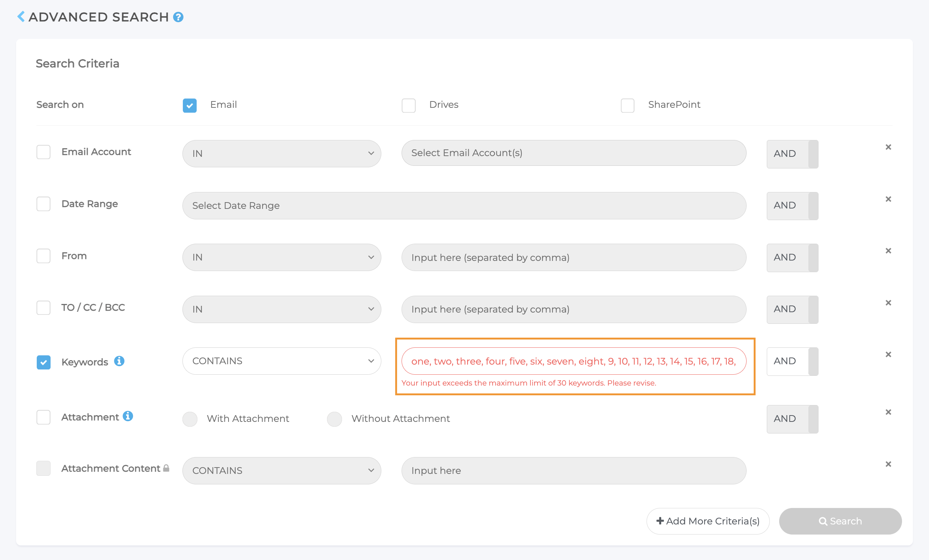This screenshot has width=929, height=560.
Task: Click the Attachment info icon
Action: click(128, 416)
